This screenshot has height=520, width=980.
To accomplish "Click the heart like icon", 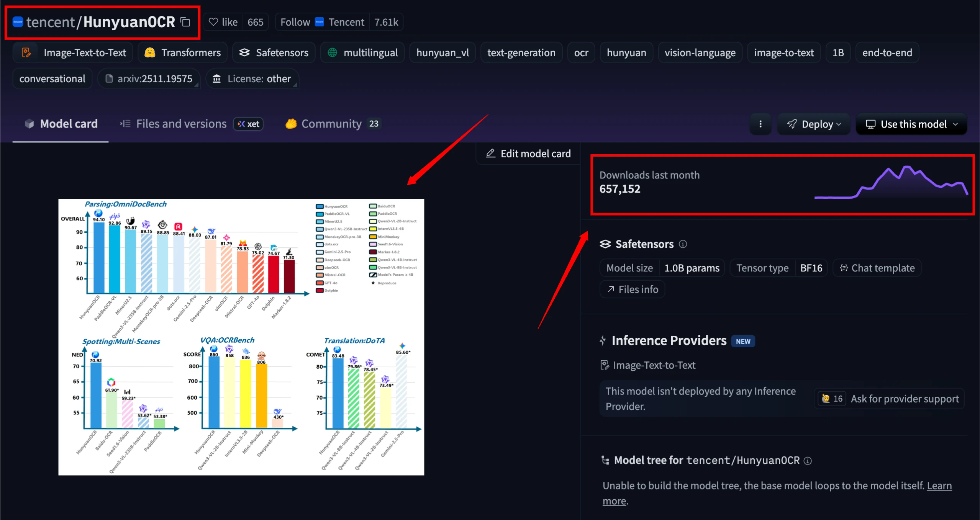I will 213,22.
